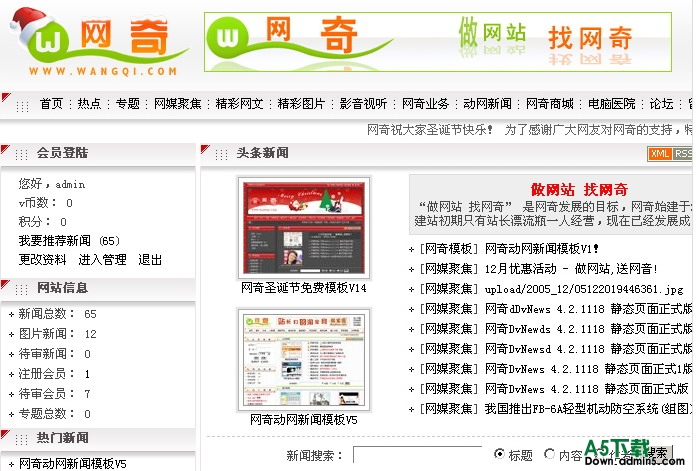696x471 pixels.
Task: Open hot news 网奇动网新闻模板V5 in sidebar
Action: point(72,464)
